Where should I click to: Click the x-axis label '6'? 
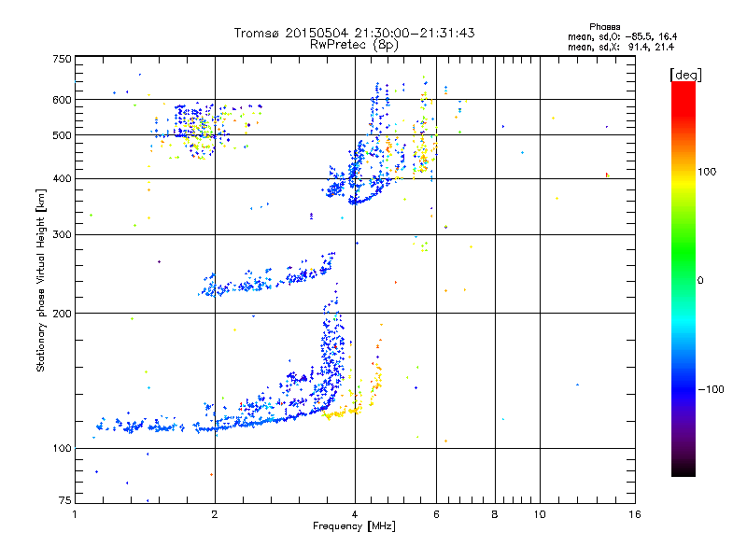click(x=436, y=514)
